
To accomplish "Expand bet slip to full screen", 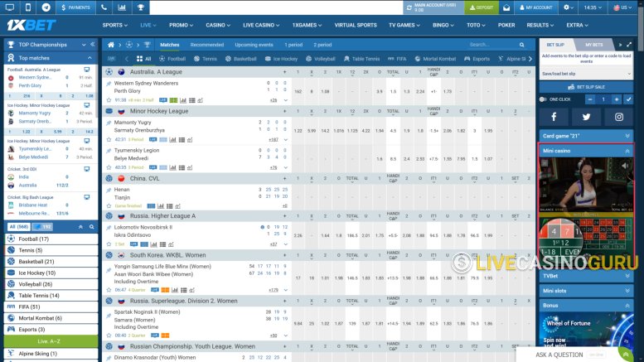I will pos(629,45).
